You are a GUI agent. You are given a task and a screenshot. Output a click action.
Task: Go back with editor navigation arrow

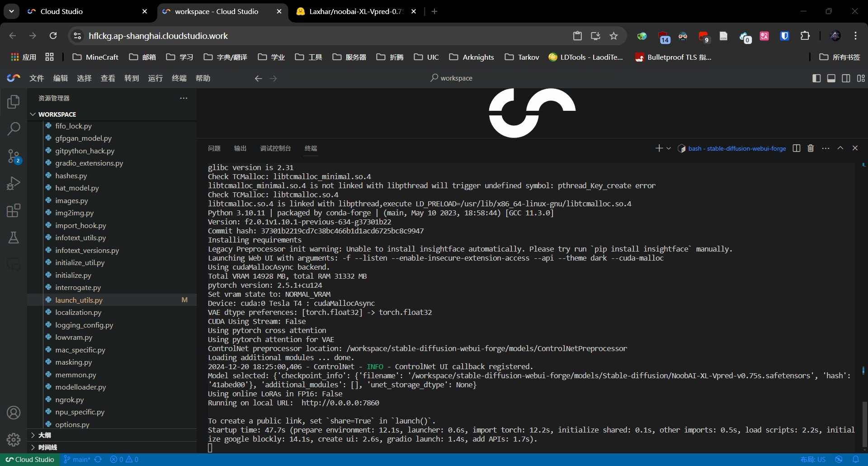[258, 78]
